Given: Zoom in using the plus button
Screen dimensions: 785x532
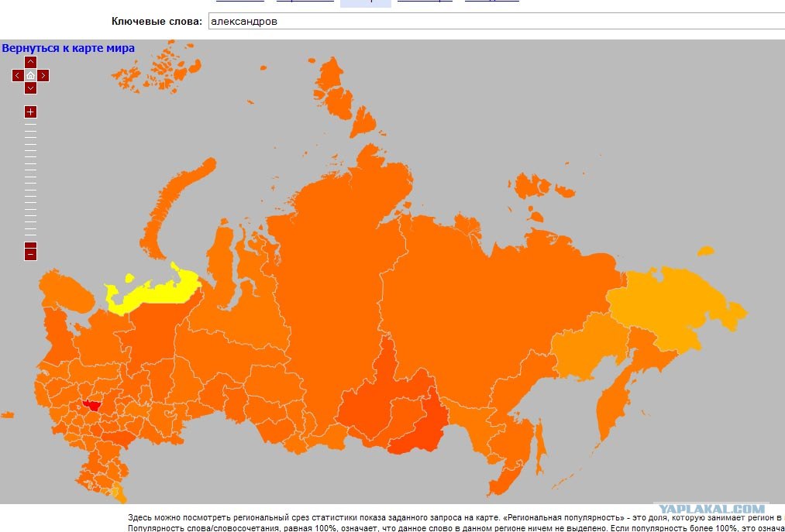Looking at the screenshot, I should tap(30, 112).
